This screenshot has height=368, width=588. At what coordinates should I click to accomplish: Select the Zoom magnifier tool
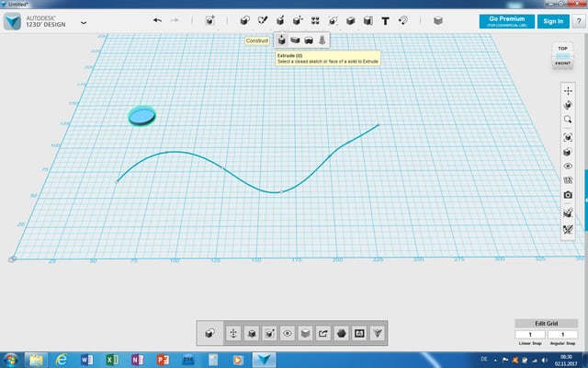tap(569, 120)
